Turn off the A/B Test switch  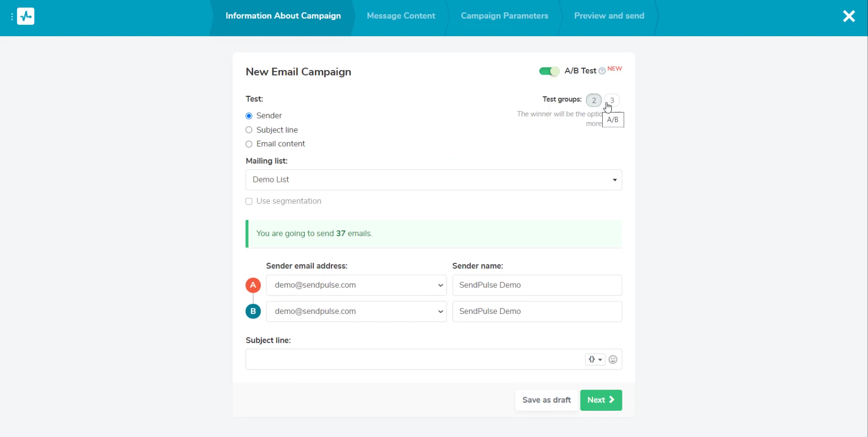549,71
